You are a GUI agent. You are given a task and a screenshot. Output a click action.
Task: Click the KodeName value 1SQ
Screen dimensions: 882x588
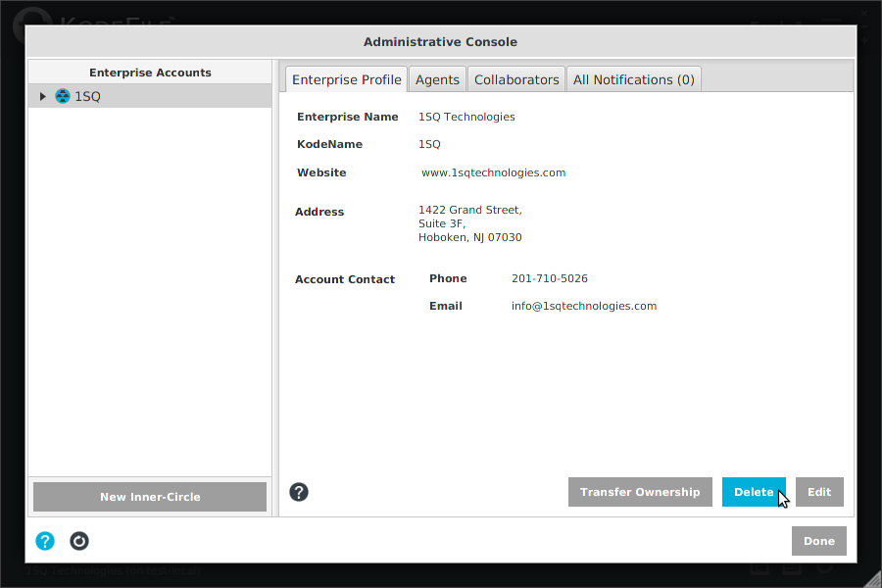(430, 145)
